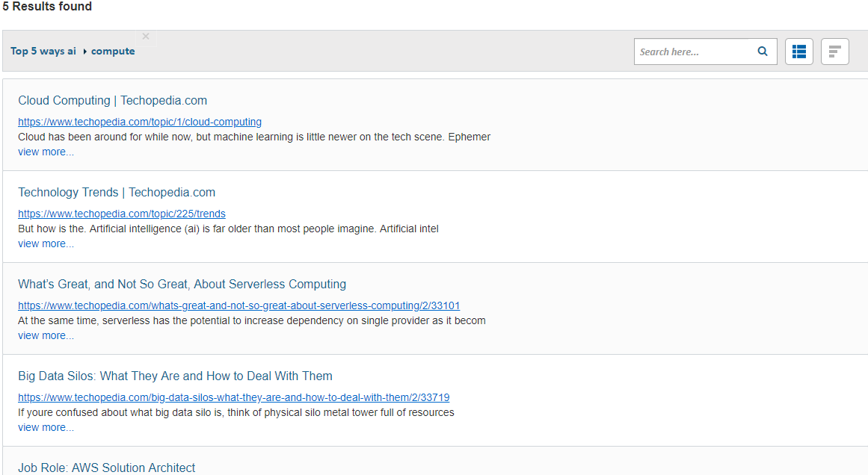
Task: Visit the techopedia cloud-computing URL
Action: coord(140,122)
